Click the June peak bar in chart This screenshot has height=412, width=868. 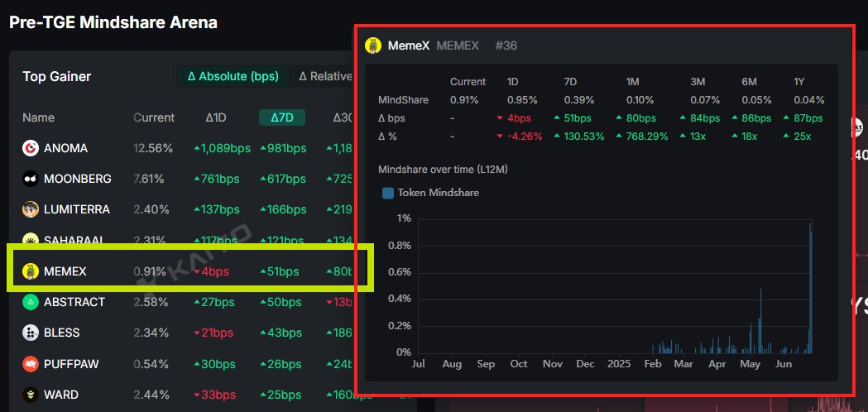pos(810,287)
